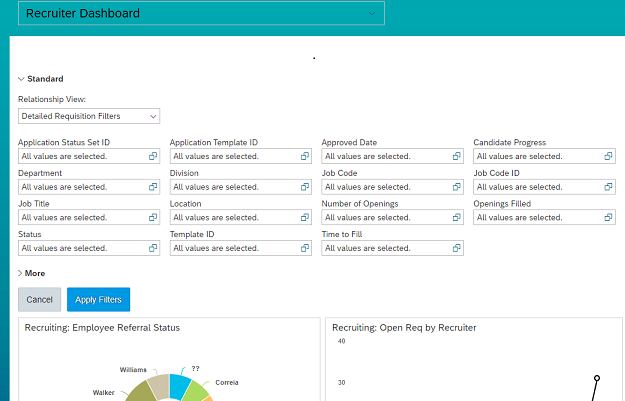Click the ?? pie chart label
The height and width of the screenshot is (401, 625).
[x=195, y=369]
